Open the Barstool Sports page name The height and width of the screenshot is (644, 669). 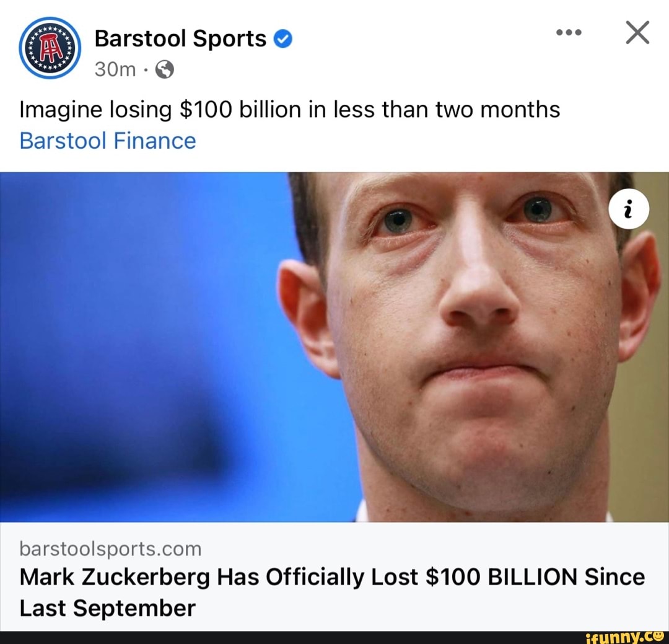(180, 39)
